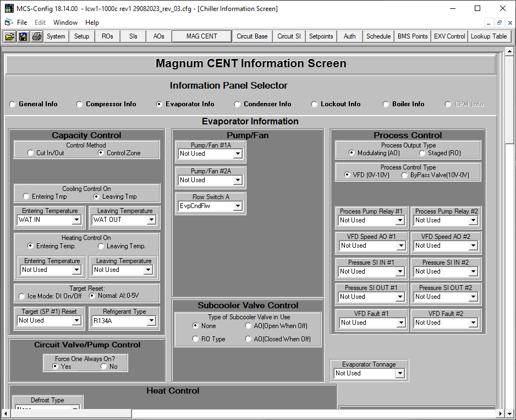Expand the VFD Speed AO #1 dropdown
This screenshot has height=420, width=516.
pyautogui.click(x=399, y=246)
